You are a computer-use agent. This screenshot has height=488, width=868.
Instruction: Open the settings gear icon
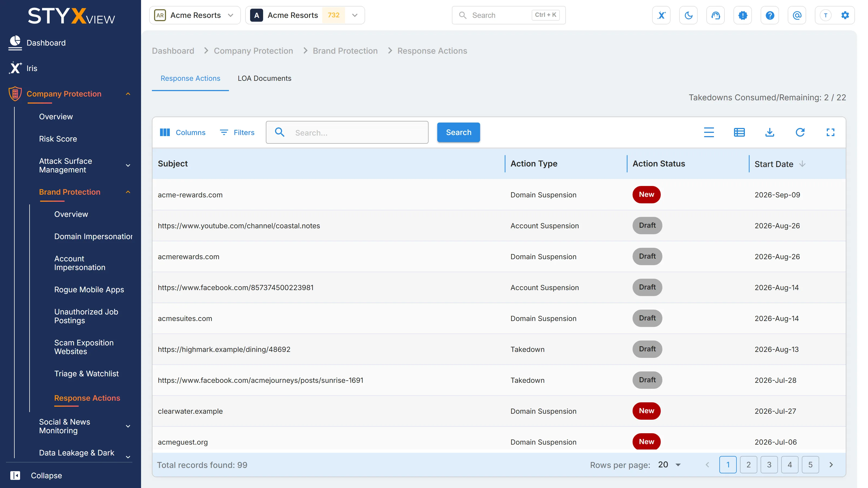coord(845,15)
